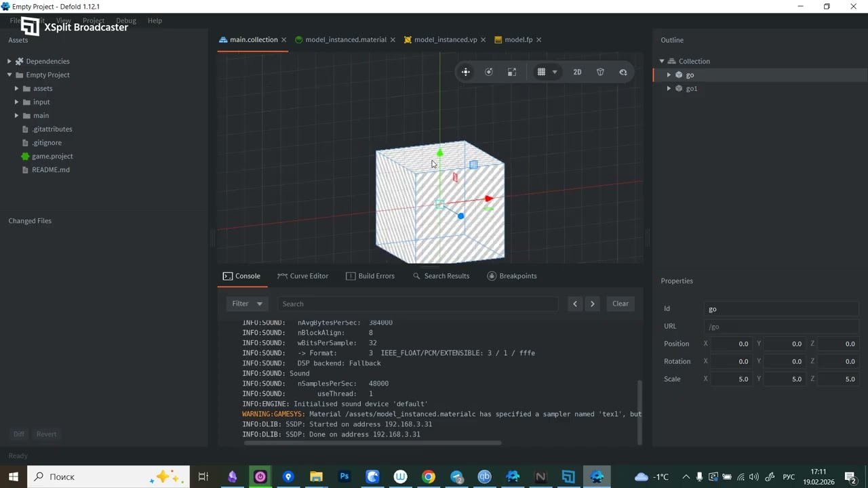Open the console Filter dropdown
This screenshot has width=868, height=488.
pyautogui.click(x=247, y=304)
